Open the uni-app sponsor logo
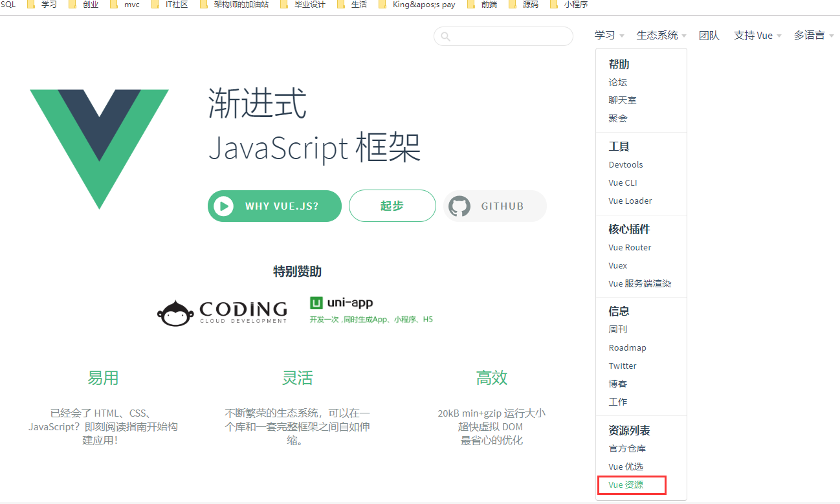 tap(371, 311)
